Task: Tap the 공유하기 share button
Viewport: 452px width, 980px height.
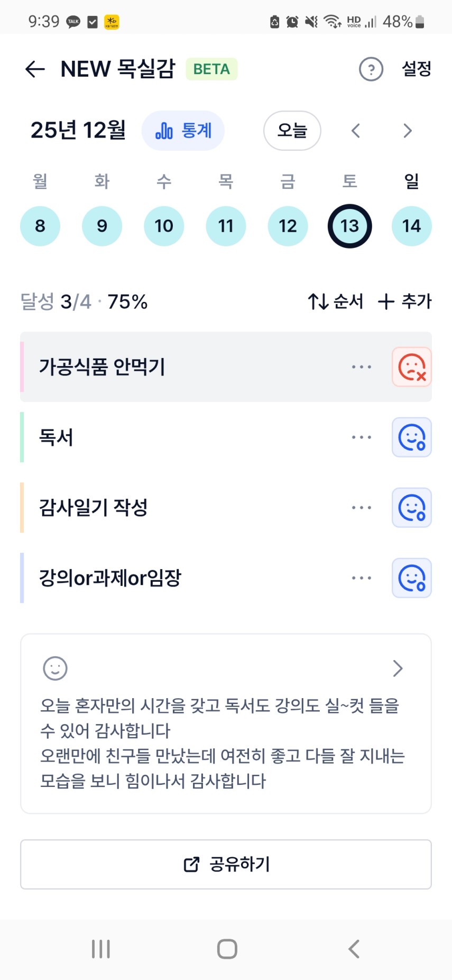Action: click(226, 864)
